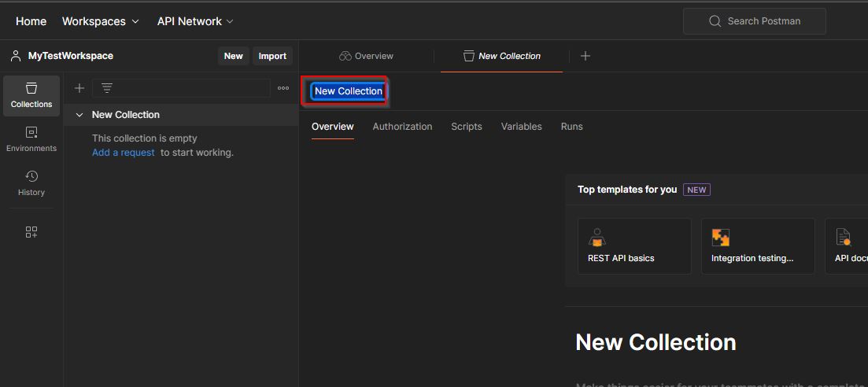
Task: Click the NEW badge beside Top templates
Action: click(x=697, y=190)
